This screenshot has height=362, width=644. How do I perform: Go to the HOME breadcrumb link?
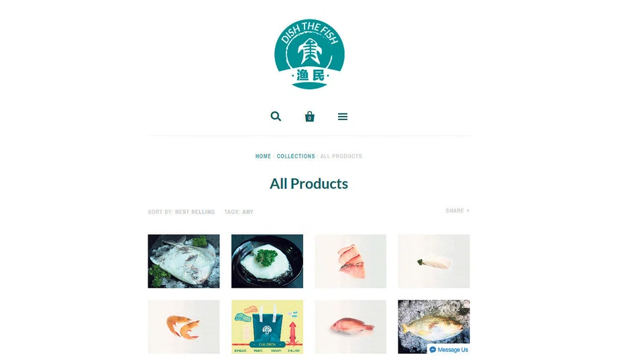(x=263, y=156)
